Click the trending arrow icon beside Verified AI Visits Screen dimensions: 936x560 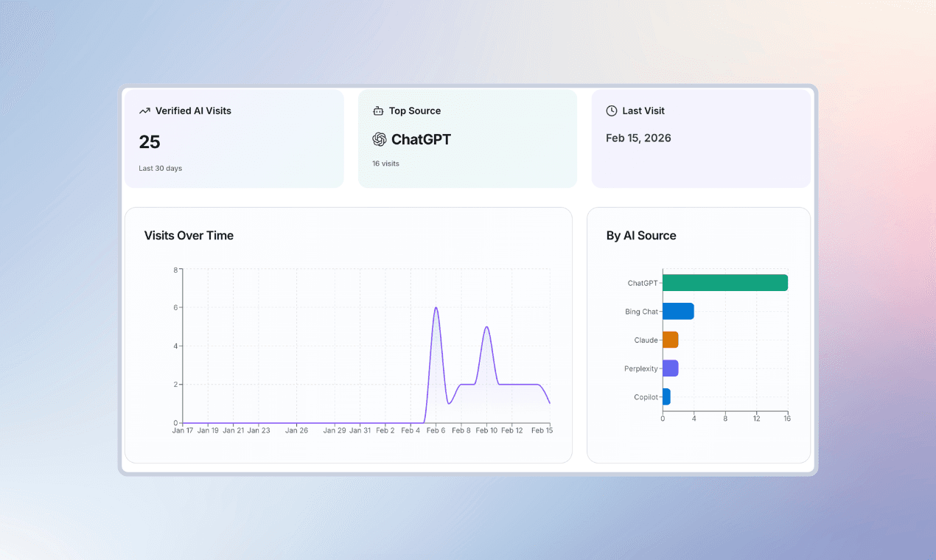pos(144,110)
